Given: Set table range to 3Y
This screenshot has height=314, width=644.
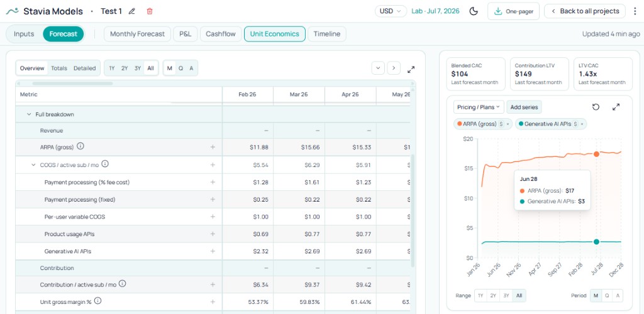Looking at the screenshot, I should click(138, 68).
